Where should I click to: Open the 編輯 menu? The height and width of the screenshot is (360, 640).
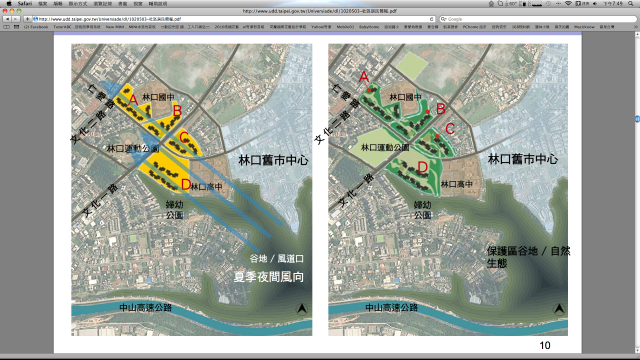[x=58, y=3]
